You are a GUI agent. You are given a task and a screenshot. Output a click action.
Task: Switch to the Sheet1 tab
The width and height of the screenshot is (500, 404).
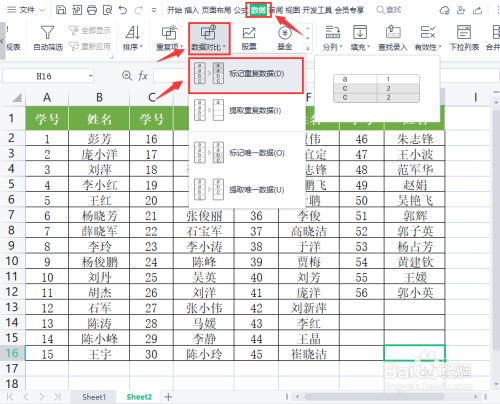[94, 397]
